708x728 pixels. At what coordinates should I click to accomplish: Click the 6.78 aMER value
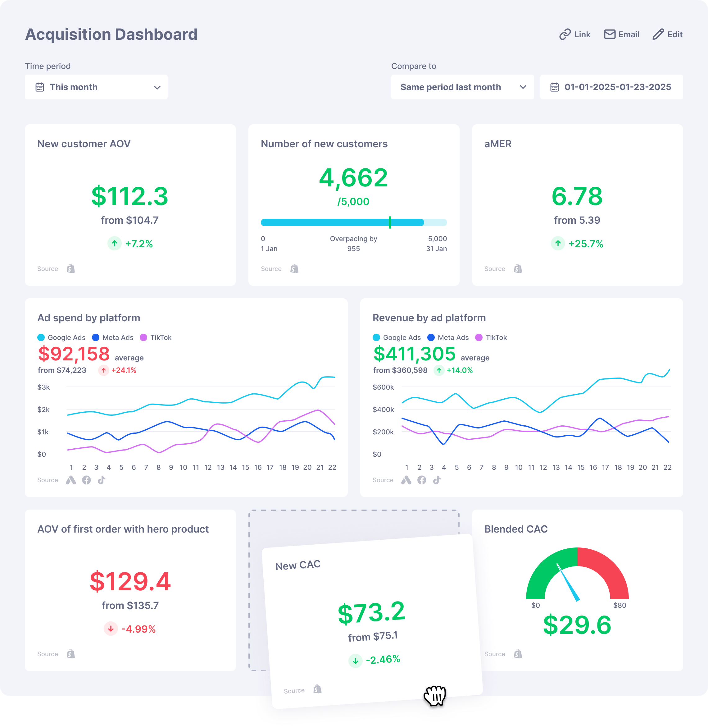click(x=577, y=196)
